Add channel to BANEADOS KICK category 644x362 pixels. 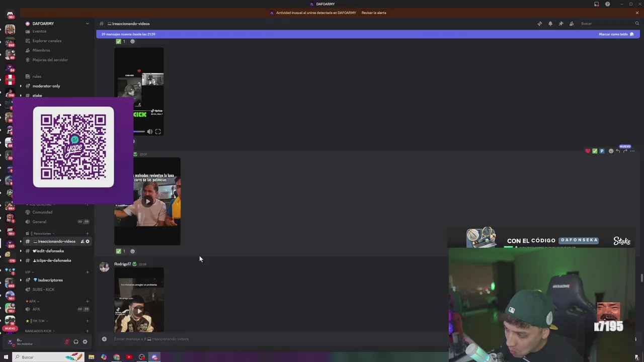[x=87, y=331]
